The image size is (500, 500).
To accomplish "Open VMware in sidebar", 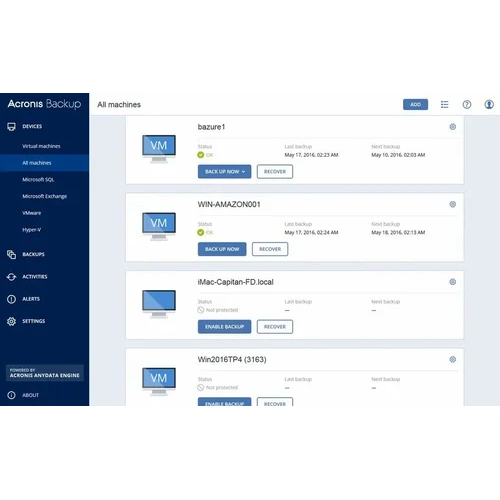I will pos(32,213).
